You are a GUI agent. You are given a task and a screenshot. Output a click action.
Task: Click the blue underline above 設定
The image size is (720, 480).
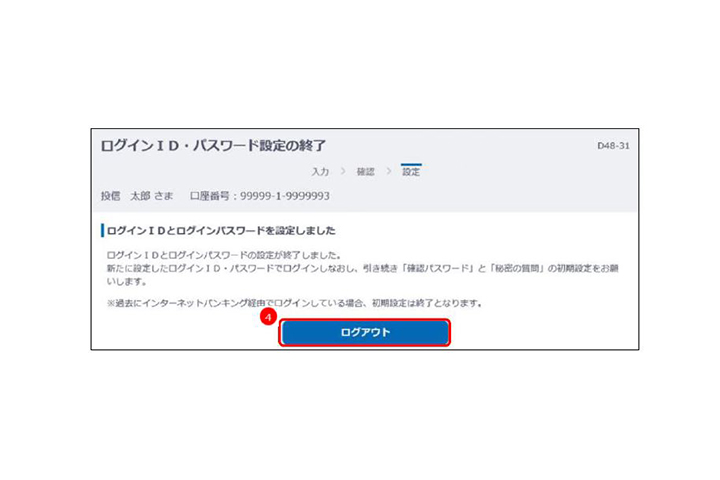411,164
